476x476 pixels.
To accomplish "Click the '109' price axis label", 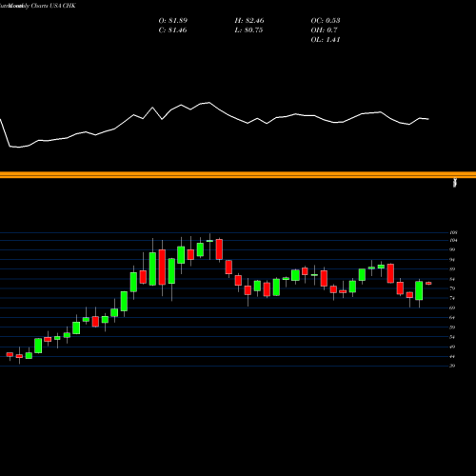I will click(x=453, y=232).
